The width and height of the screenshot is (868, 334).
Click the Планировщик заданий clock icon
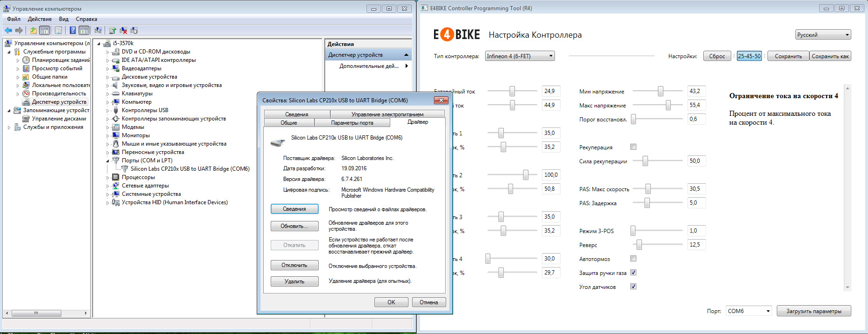26,60
